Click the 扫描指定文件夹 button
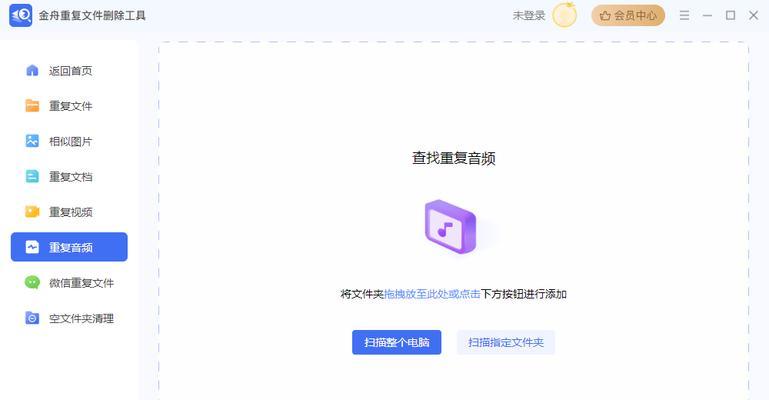This screenshot has width=769, height=400. 506,342
